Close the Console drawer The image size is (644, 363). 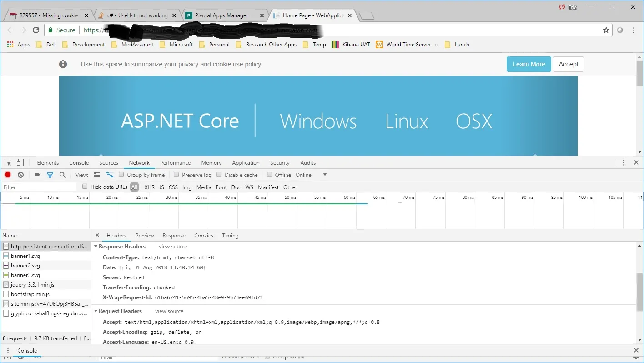(636, 350)
